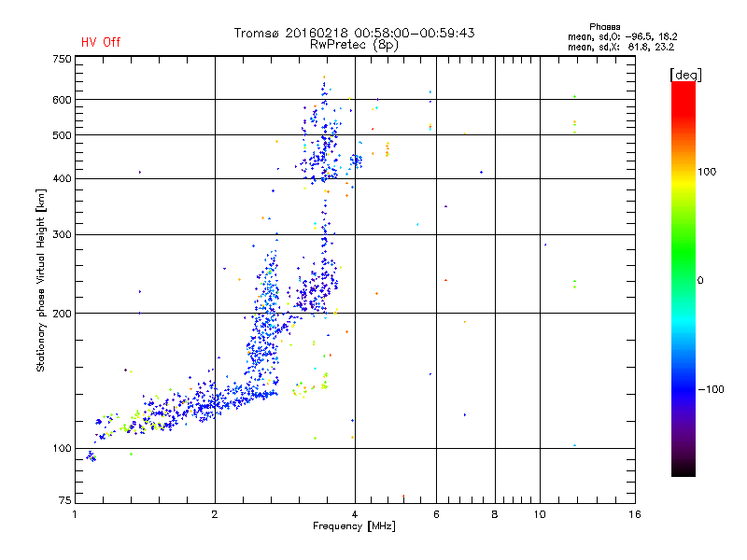The image size is (747, 560).
Task: Click the colorbar value "0"
Action: pos(699,281)
